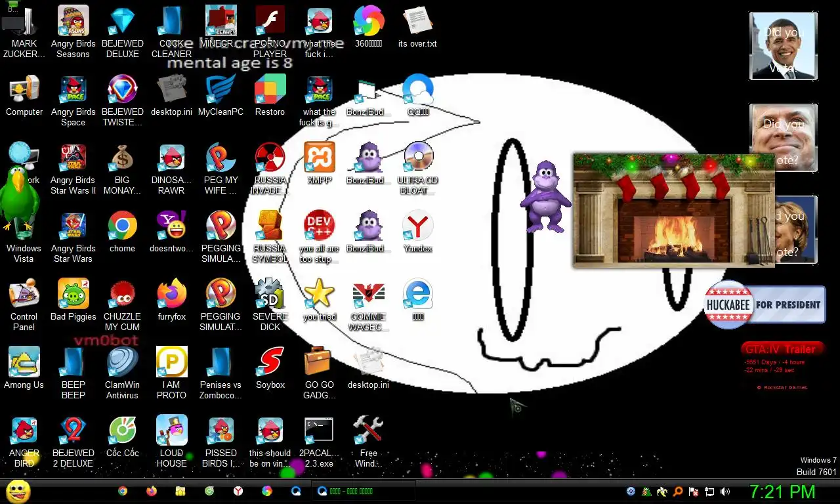840x504 pixels.
Task: Open the network tray icon
Action: pyautogui.click(x=709, y=492)
